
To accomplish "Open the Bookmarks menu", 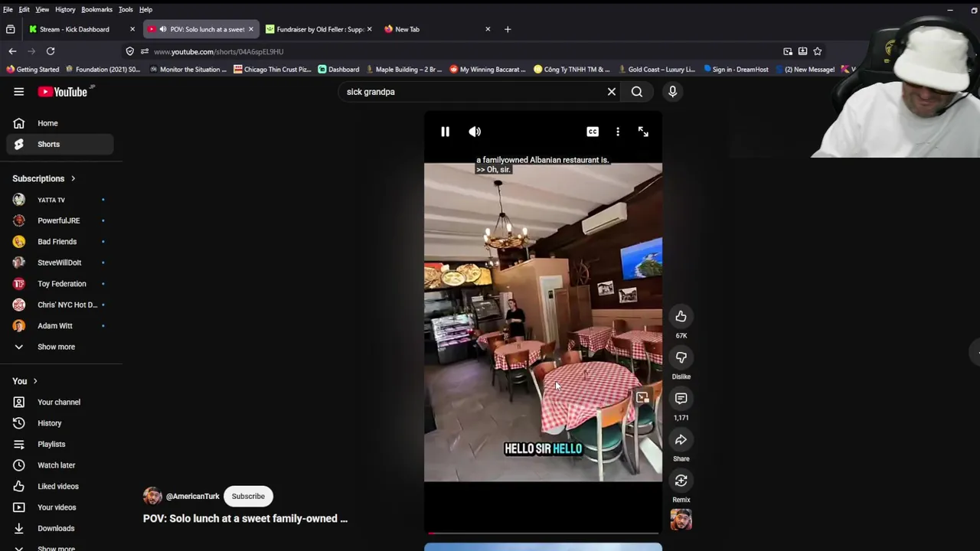I will (96, 9).
